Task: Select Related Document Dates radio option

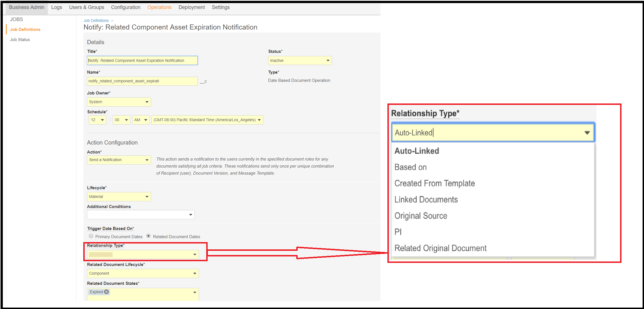Action: click(148, 236)
